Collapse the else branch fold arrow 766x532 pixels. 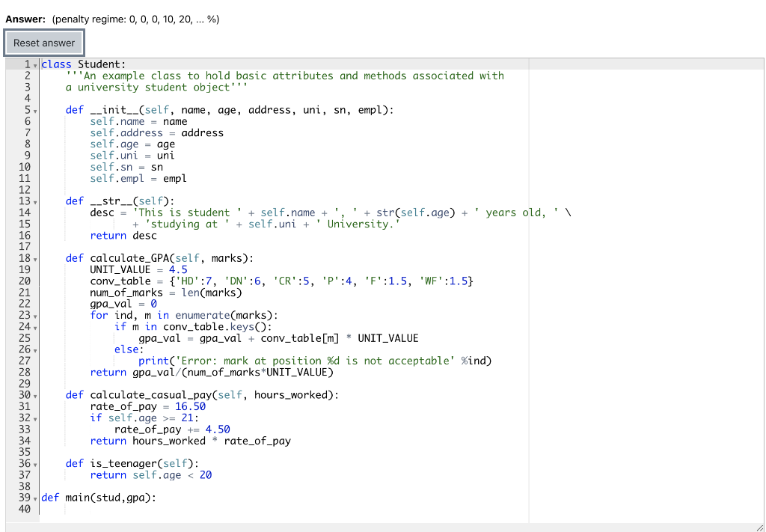(35, 349)
